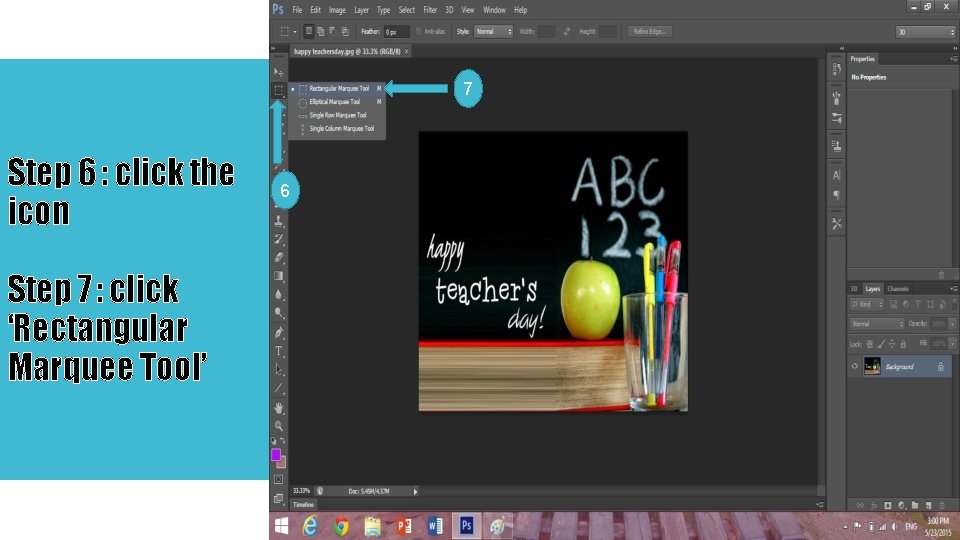Create new group folder icon
This screenshot has height=540, width=960.
click(x=915, y=505)
